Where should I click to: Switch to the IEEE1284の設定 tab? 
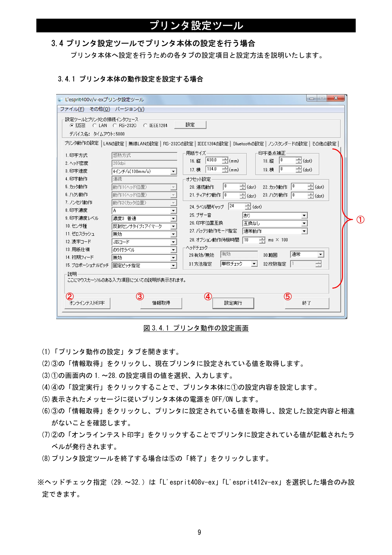[x=213, y=144]
